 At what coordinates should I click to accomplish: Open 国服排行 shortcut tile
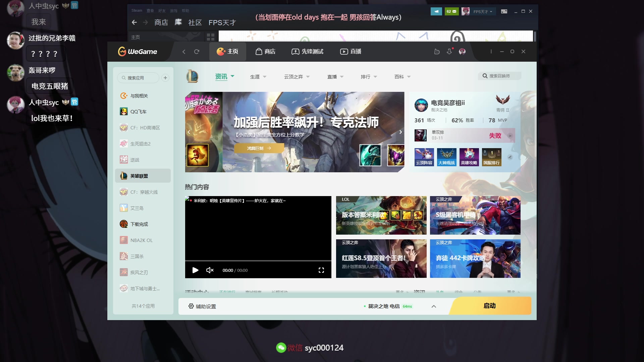point(491,157)
